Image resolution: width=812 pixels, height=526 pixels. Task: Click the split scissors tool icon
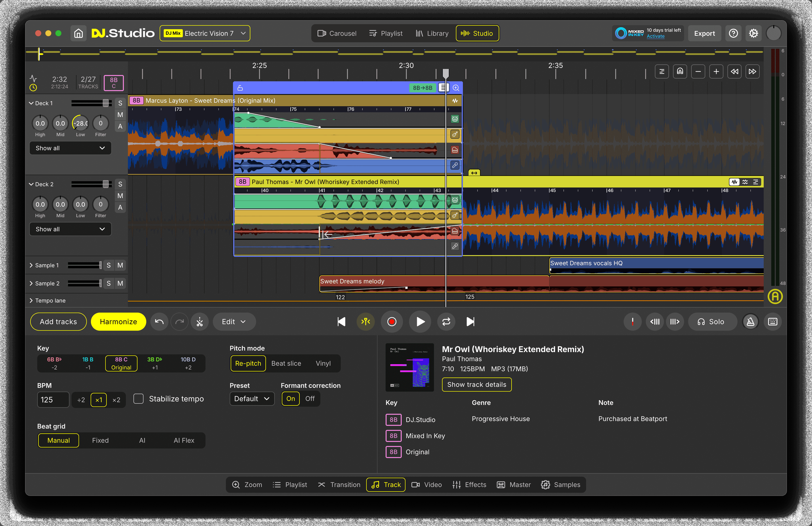click(200, 322)
